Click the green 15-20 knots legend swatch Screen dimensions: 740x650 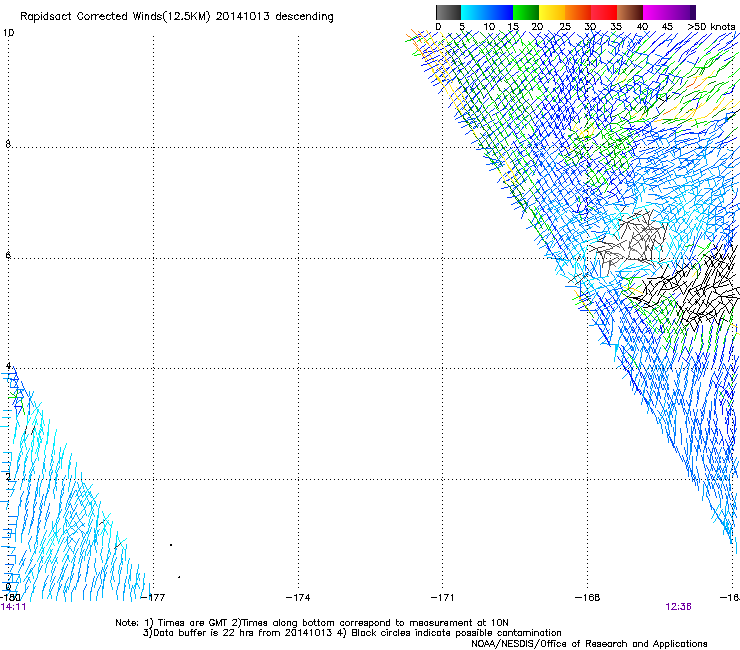[526, 12]
